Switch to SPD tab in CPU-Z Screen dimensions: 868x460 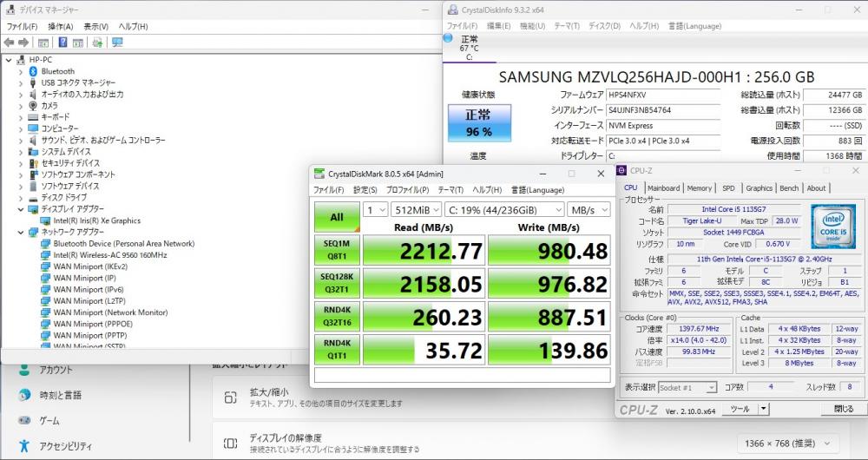[x=728, y=188]
